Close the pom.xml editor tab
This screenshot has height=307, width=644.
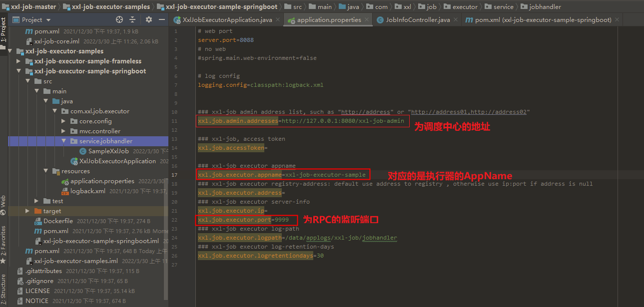click(617, 20)
